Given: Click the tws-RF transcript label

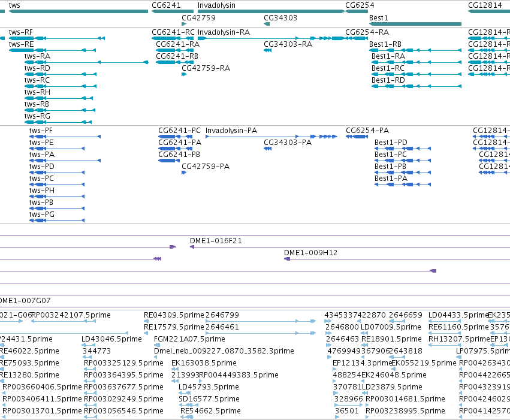Looking at the screenshot, I should 21,32.
